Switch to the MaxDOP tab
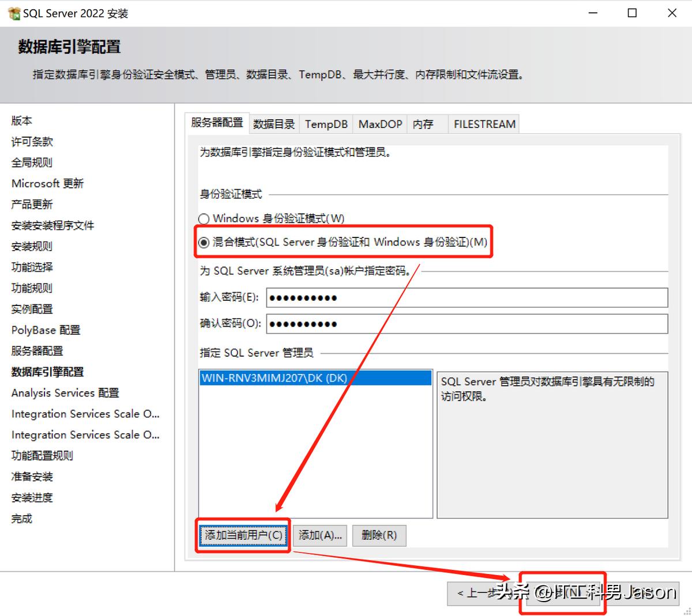The width and height of the screenshot is (692, 616). [x=379, y=123]
